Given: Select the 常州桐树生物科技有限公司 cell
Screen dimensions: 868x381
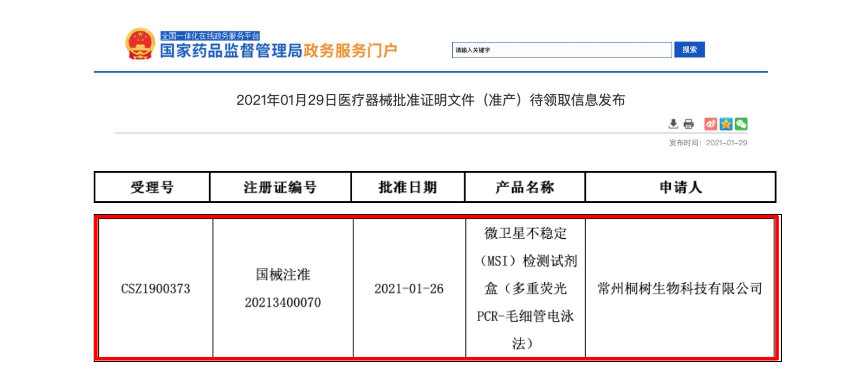Looking at the screenshot, I should click(x=680, y=289).
